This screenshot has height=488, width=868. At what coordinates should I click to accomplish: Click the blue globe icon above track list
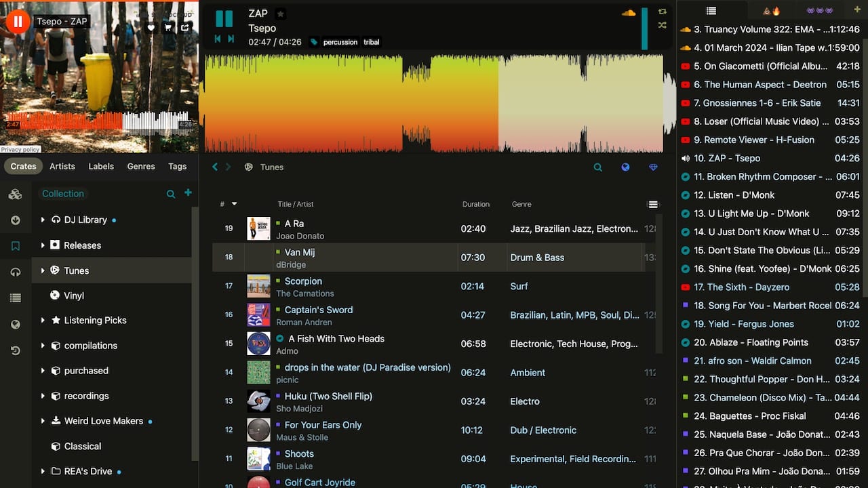click(x=626, y=167)
